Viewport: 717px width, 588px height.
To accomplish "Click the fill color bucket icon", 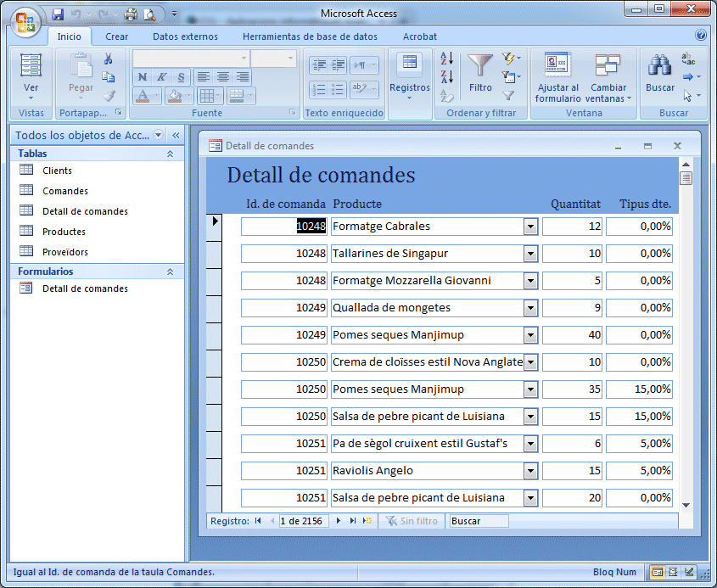I will point(175,96).
